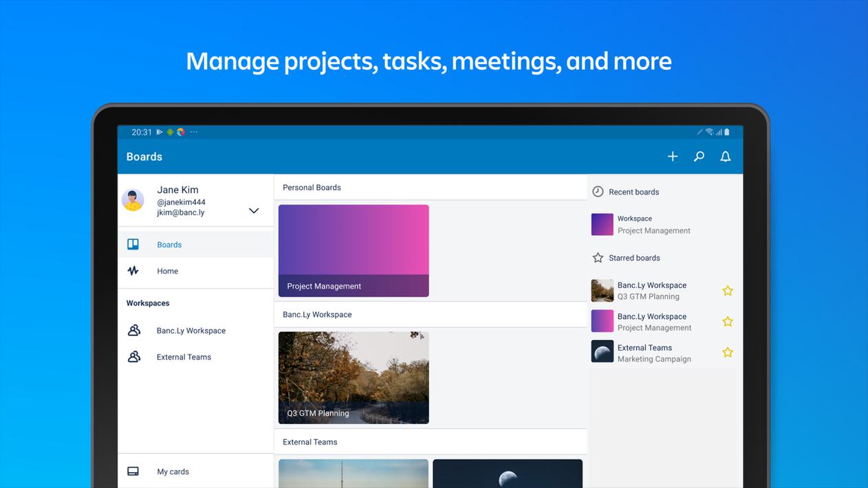The width and height of the screenshot is (868, 488).
Task: Tap the battery status icon
Action: click(727, 132)
